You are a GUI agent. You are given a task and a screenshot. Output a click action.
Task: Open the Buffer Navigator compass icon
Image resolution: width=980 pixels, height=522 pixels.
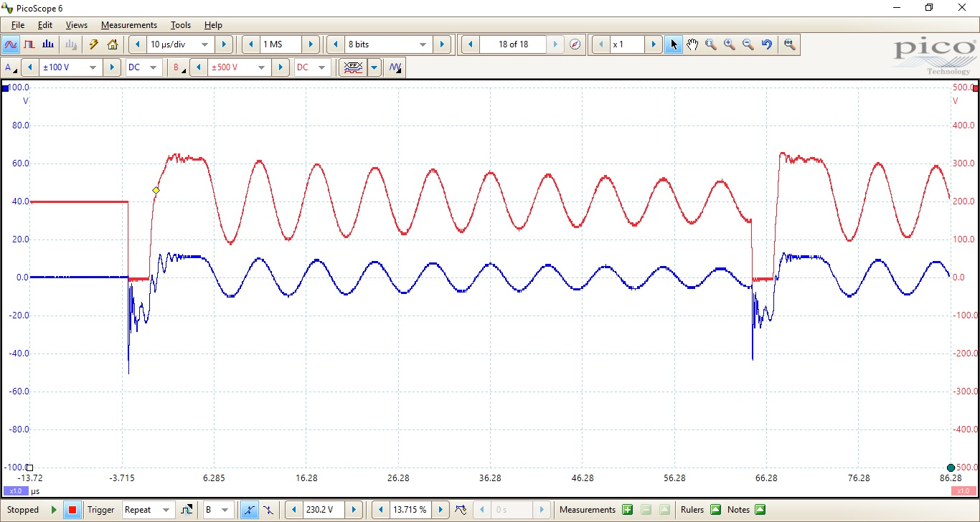pyautogui.click(x=575, y=44)
